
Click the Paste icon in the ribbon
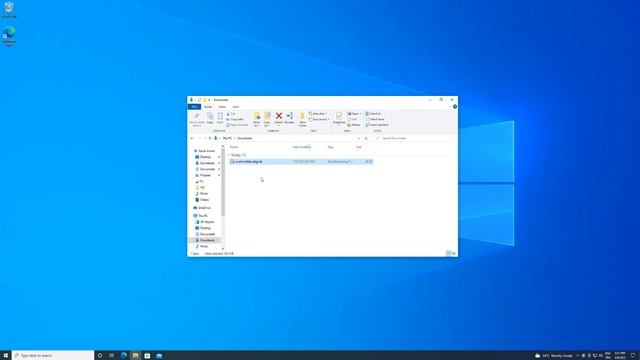coord(220,116)
